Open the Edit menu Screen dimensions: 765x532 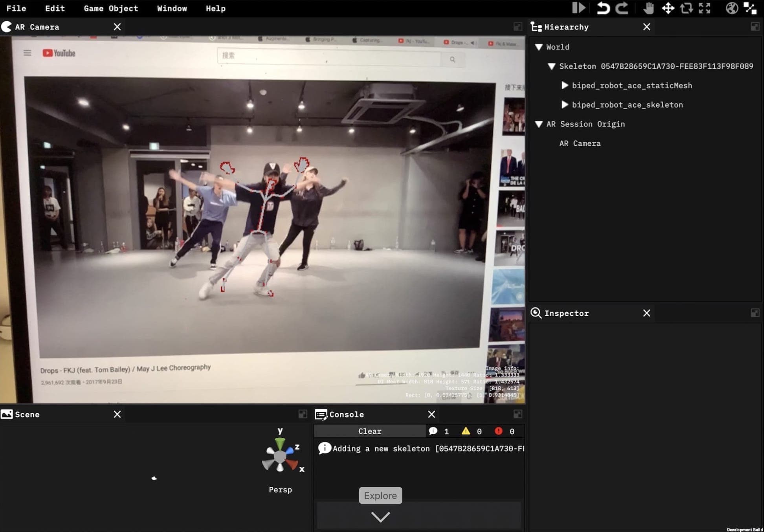tap(55, 8)
